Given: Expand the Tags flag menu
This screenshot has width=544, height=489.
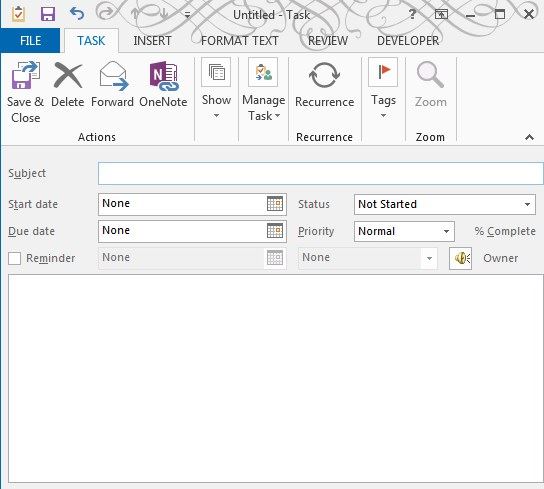Looking at the screenshot, I should click(x=383, y=89).
